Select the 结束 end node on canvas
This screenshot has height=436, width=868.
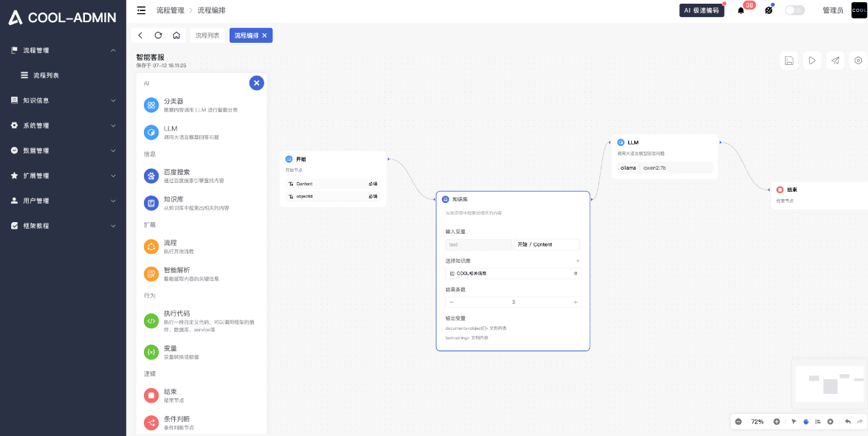819,195
